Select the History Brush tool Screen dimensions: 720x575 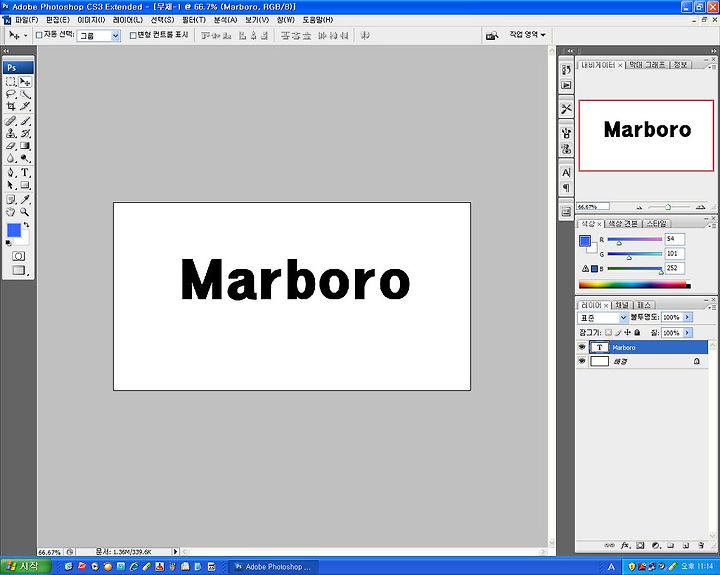[25, 134]
